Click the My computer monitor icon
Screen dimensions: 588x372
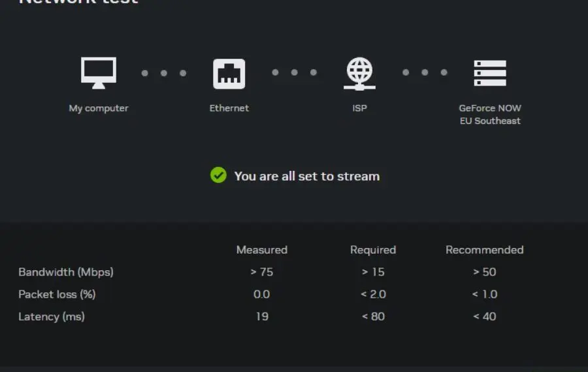point(99,73)
